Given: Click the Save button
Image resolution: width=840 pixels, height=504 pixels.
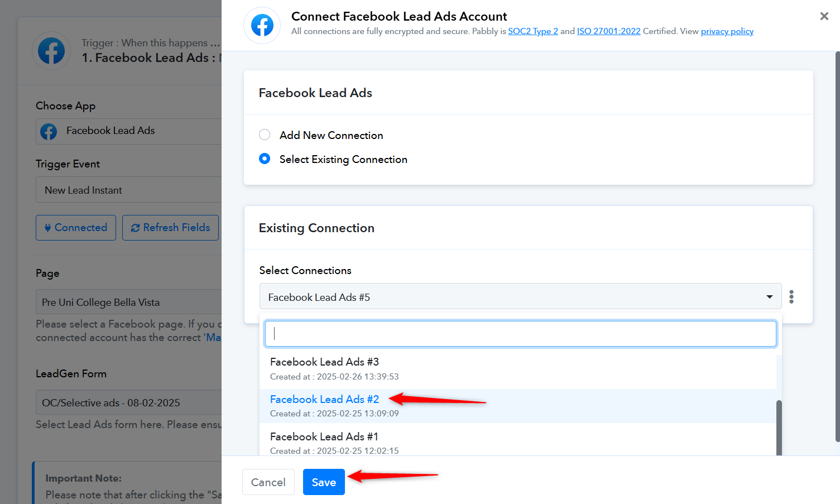Looking at the screenshot, I should pyautogui.click(x=324, y=482).
